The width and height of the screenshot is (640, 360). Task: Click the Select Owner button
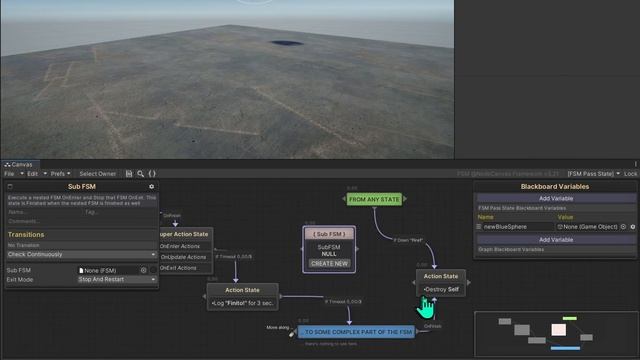98,174
